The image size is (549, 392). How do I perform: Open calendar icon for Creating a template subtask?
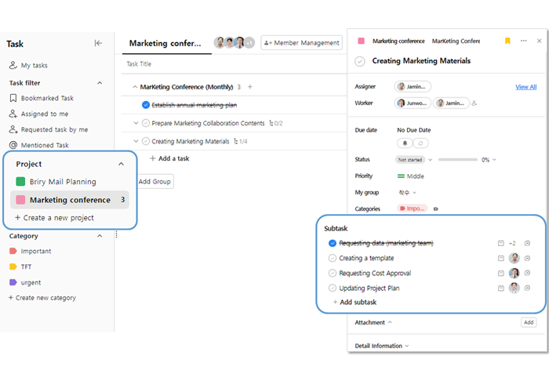pos(500,258)
